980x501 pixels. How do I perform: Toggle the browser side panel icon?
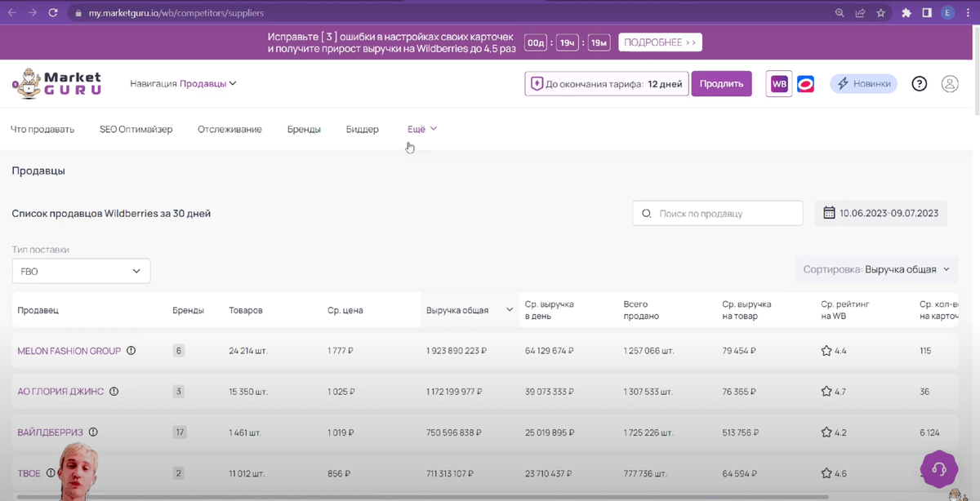click(927, 13)
